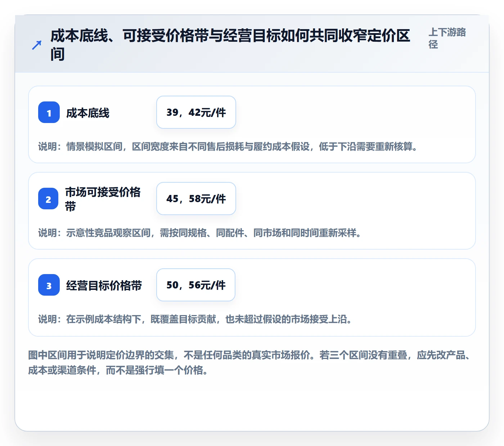Click the blue arrow icon beside the title
Image resolution: width=504 pixels, height=446 pixels.
[37, 45]
